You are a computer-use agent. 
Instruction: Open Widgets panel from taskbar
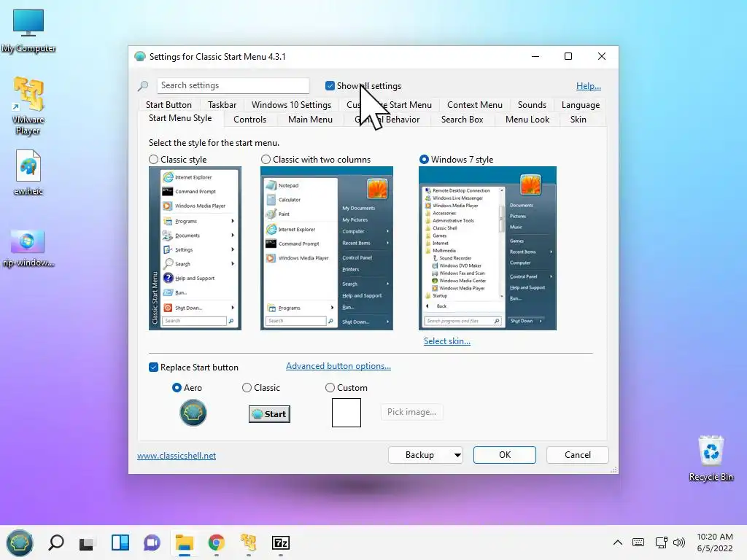(120, 542)
